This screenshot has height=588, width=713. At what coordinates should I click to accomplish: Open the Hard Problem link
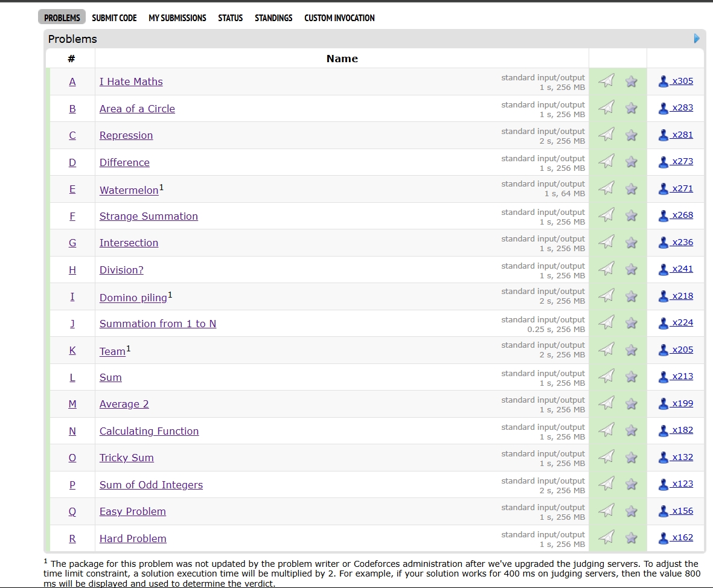click(133, 538)
